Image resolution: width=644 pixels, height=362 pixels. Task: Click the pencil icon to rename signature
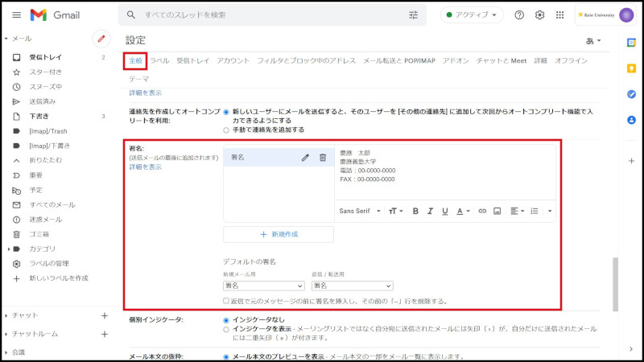(305, 158)
